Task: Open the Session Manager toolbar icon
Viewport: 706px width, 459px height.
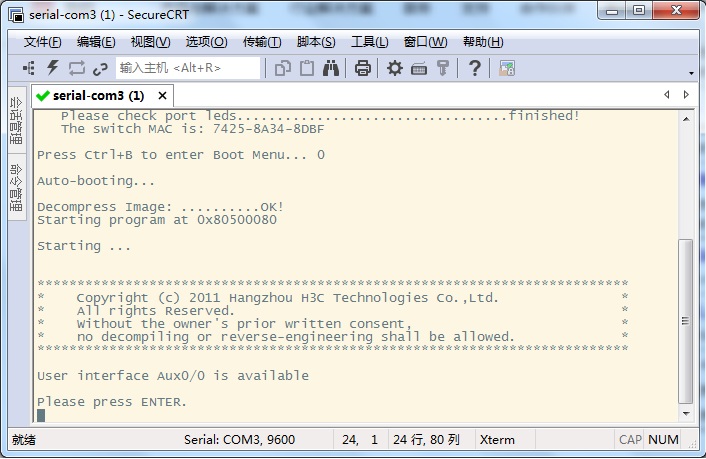Action: pyautogui.click(x=29, y=68)
